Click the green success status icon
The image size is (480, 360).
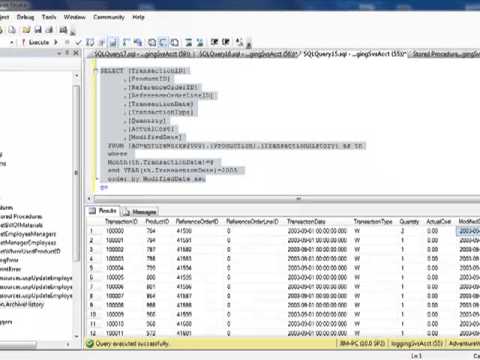click(90, 343)
